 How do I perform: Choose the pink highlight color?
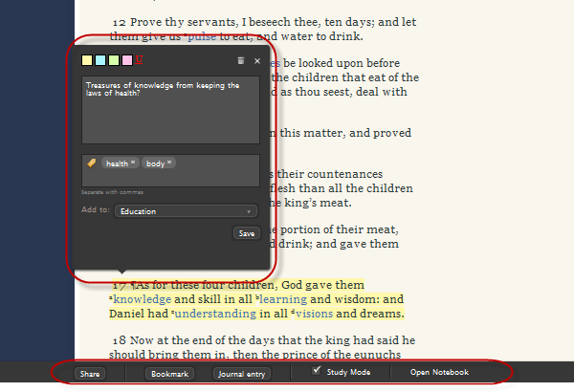coord(126,60)
